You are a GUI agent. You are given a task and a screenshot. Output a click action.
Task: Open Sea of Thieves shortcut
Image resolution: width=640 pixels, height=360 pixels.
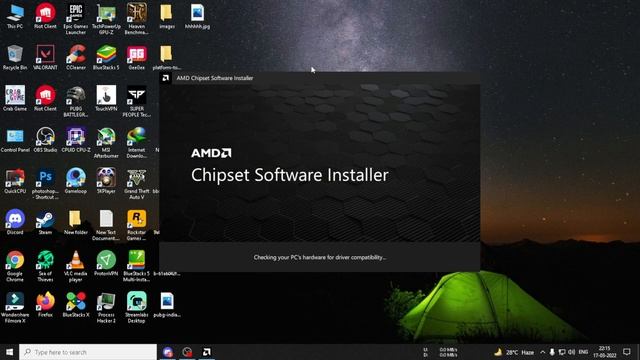(x=45, y=266)
